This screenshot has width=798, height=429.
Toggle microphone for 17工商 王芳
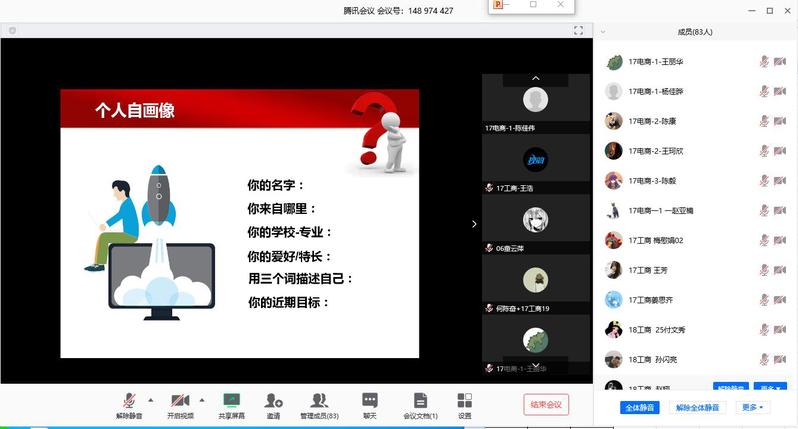coord(764,270)
